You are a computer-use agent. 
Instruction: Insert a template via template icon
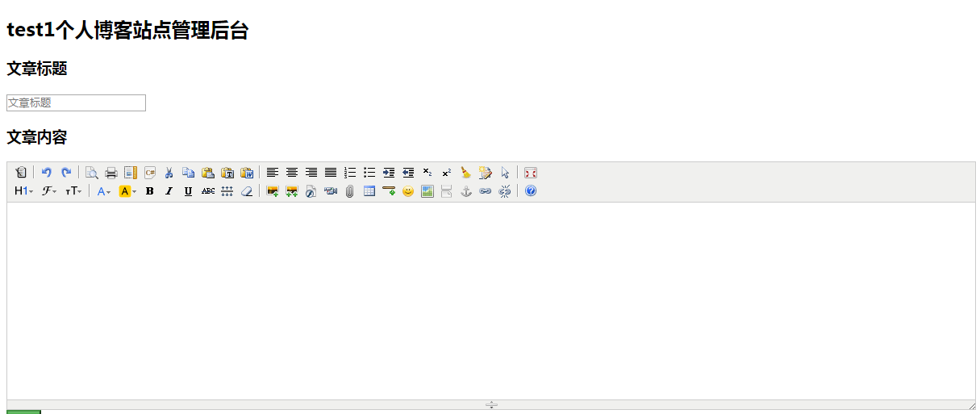(x=131, y=172)
